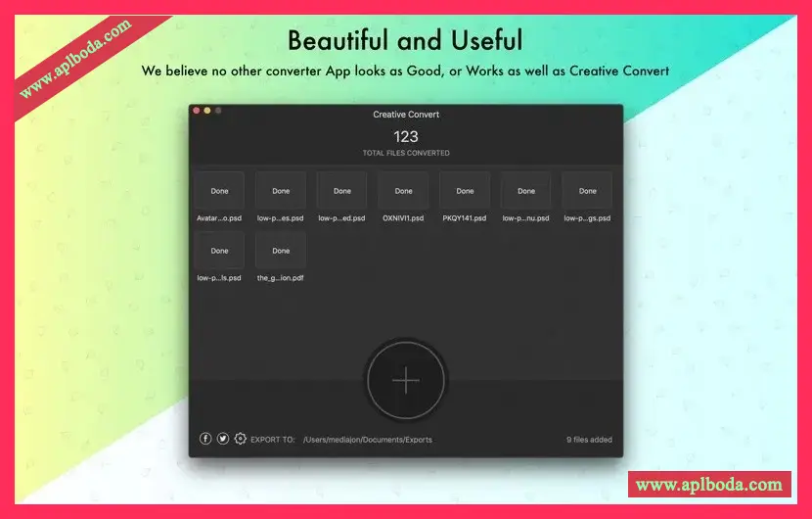Open the Facebook share icon
Screen dimensions: 812x519
click(205, 439)
